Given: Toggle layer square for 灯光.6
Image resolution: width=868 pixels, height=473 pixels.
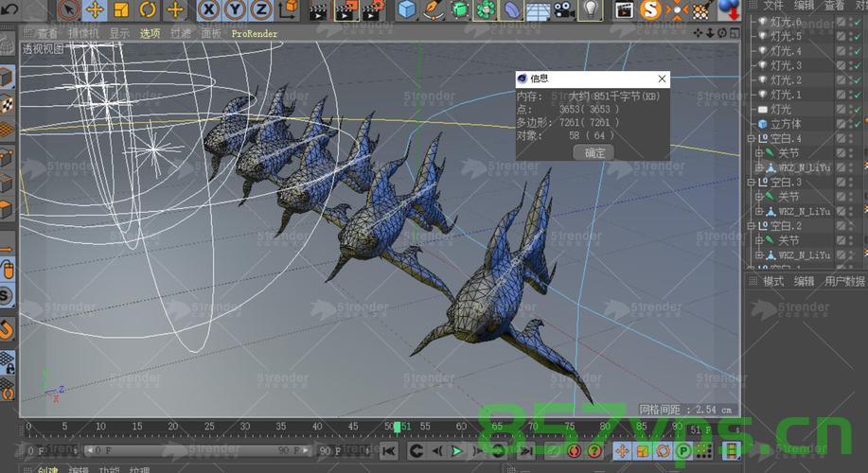Looking at the screenshot, I should [841, 22].
